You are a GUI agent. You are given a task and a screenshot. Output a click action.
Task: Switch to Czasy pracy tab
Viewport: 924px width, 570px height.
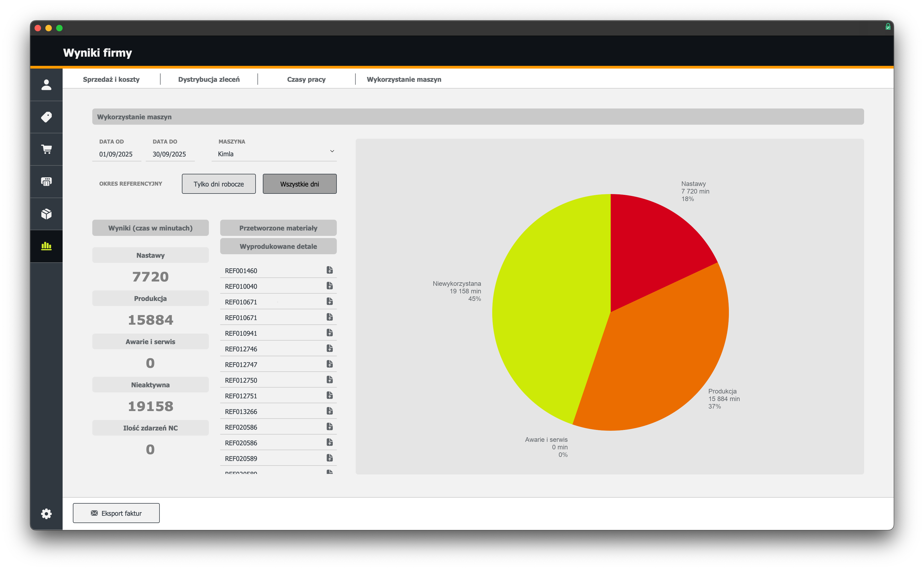(x=306, y=80)
